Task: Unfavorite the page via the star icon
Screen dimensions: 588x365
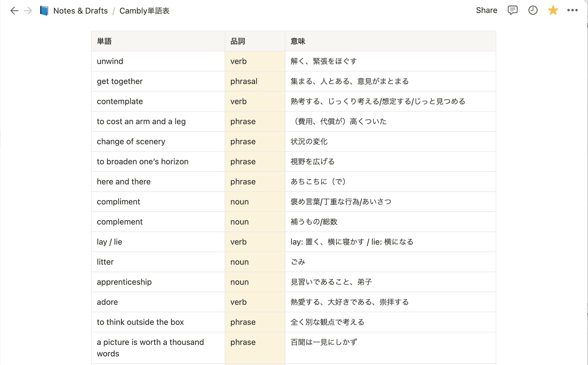Action: [x=553, y=11]
